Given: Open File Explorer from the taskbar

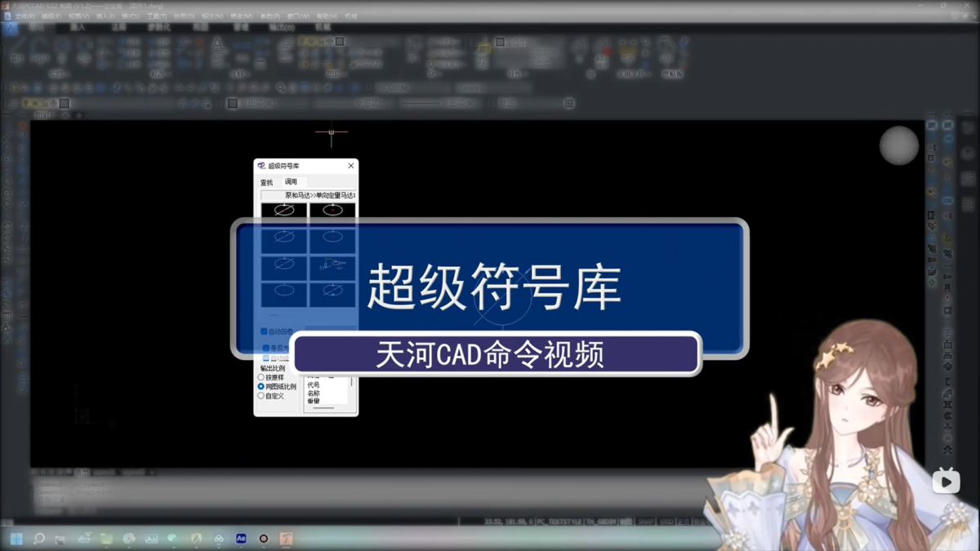Looking at the screenshot, I should pyautogui.click(x=106, y=539).
